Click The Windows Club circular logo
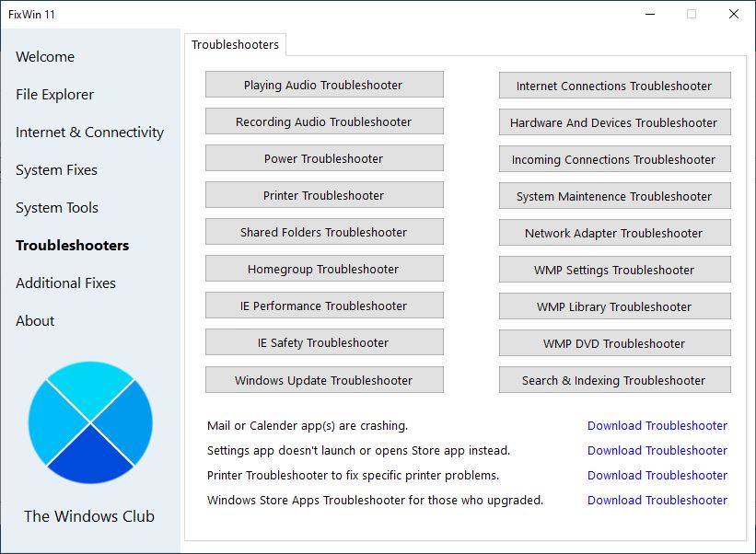This screenshot has width=756, height=554. (x=90, y=423)
